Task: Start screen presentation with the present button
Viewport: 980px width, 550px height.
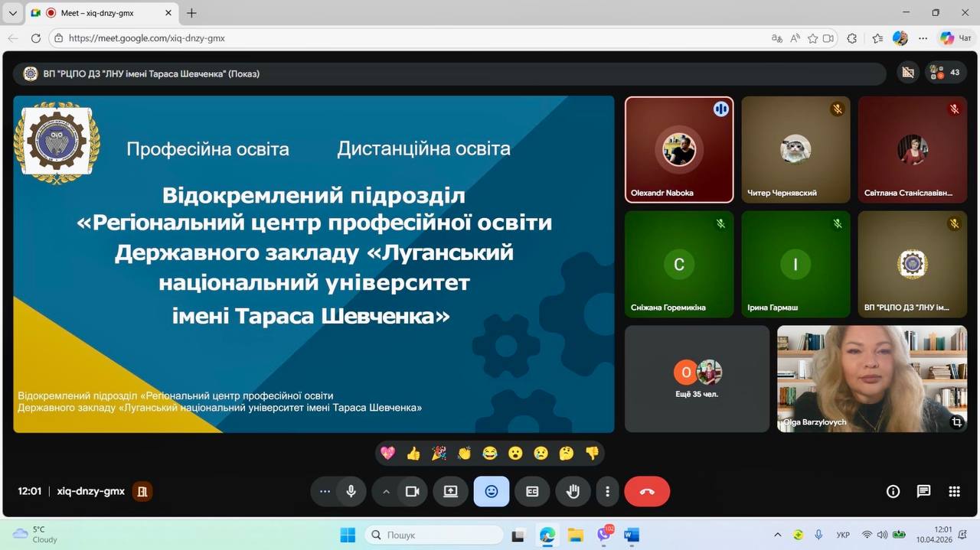Action: (450, 492)
